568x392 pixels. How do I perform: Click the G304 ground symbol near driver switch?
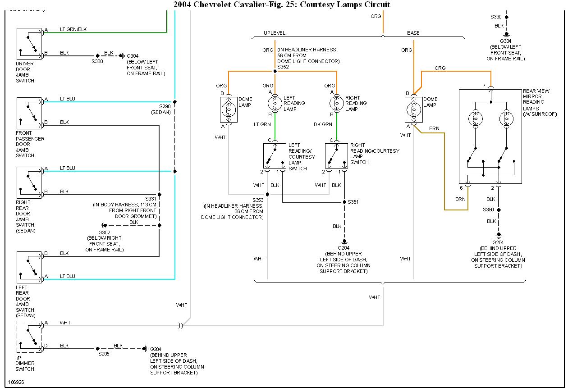[123, 56]
